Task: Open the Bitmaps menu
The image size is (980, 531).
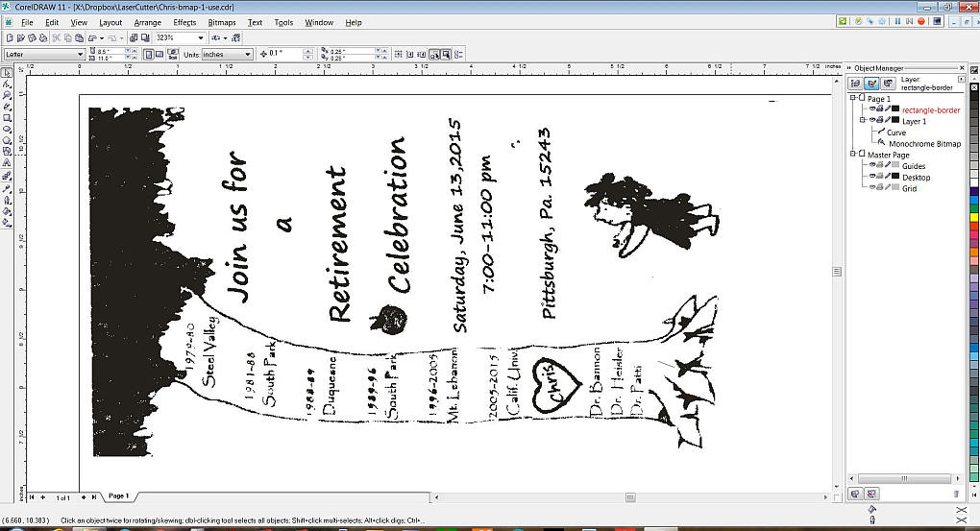Action: (222, 21)
